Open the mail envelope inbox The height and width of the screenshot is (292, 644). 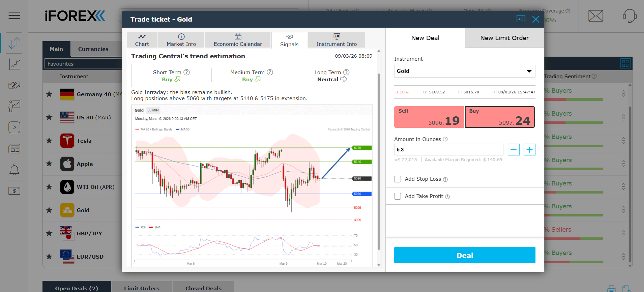tap(596, 16)
